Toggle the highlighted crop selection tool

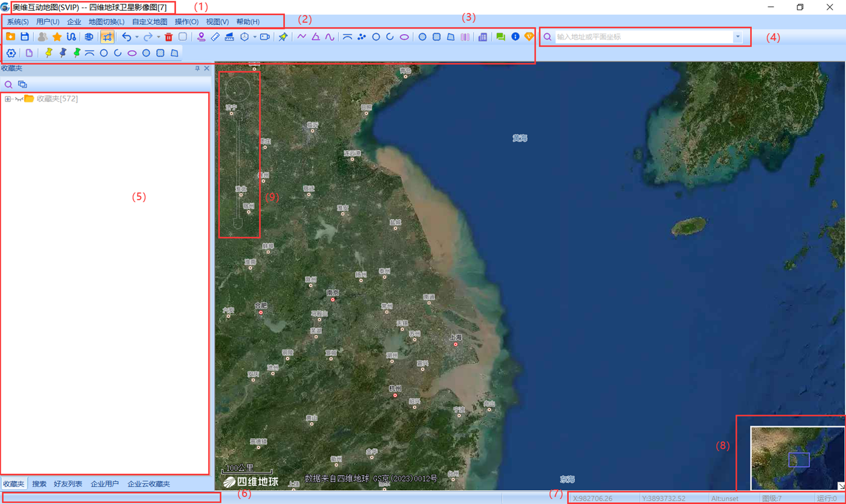107,37
